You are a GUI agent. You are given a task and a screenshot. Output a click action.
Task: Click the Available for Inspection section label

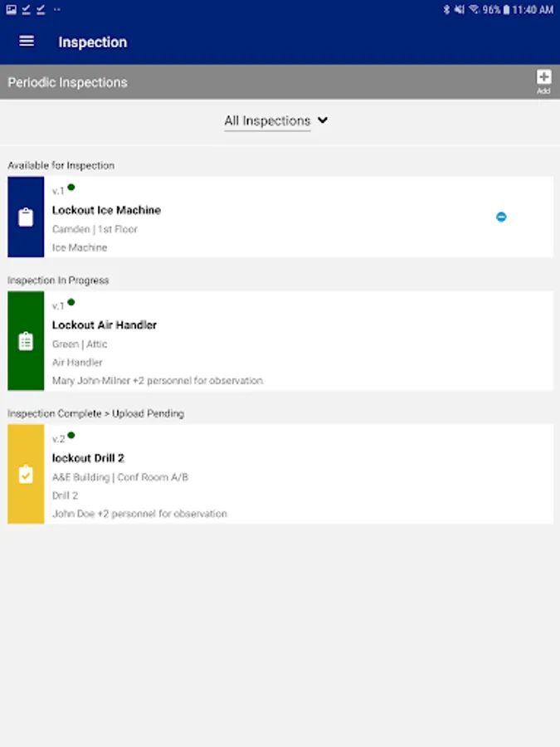click(61, 165)
